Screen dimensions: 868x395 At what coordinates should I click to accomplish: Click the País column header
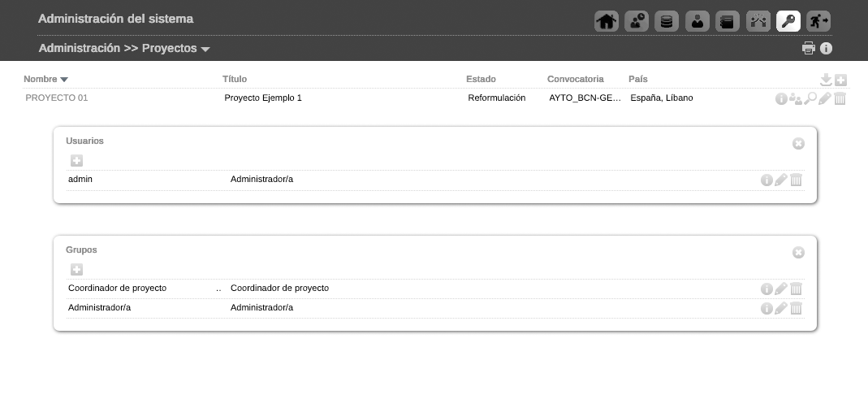[x=638, y=79]
